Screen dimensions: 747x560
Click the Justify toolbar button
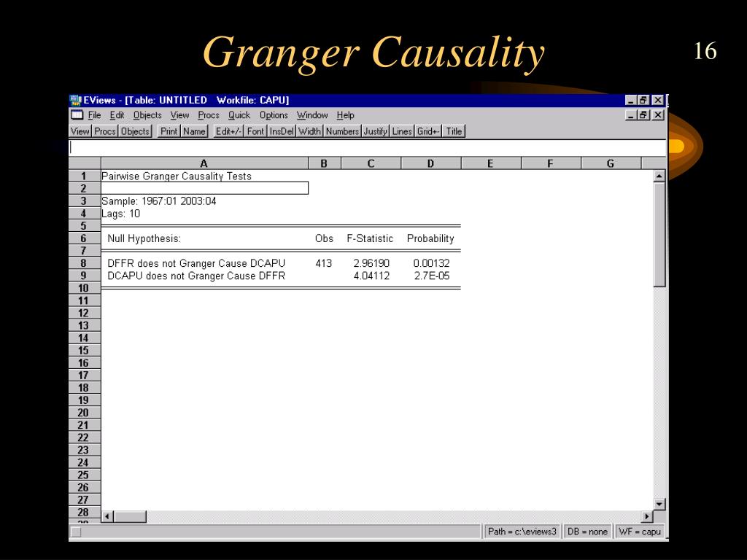coord(376,131)
